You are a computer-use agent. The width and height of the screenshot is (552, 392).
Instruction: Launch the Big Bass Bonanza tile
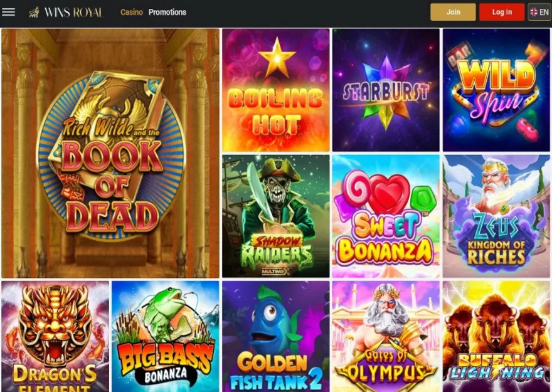pos(166,336)
